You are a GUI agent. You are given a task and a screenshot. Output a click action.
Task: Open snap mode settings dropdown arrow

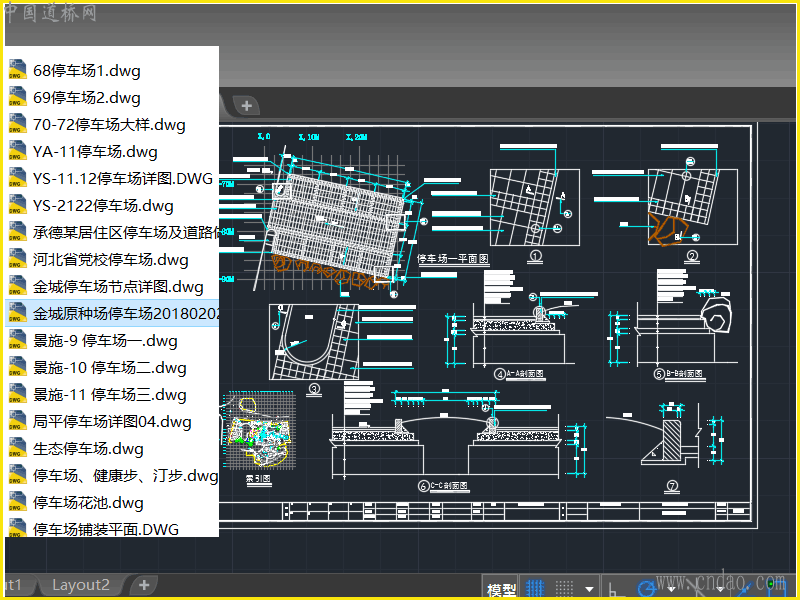click(x=589, y=589)
